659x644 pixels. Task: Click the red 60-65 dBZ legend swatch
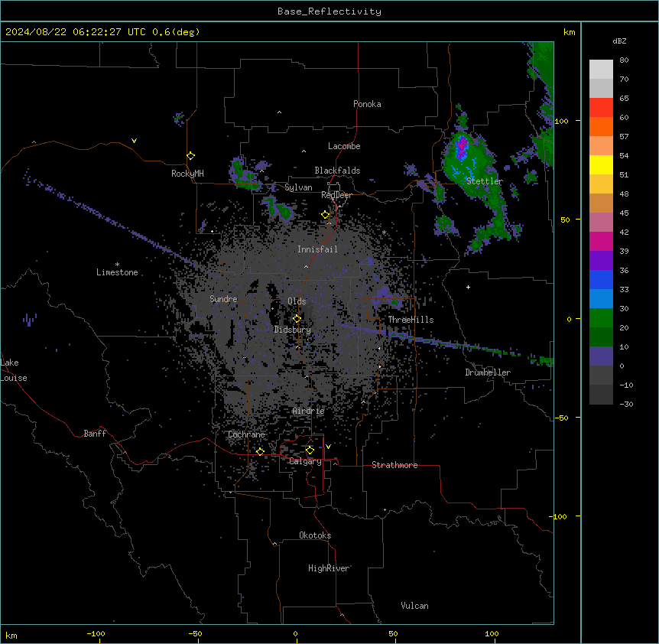click(601, 108)
